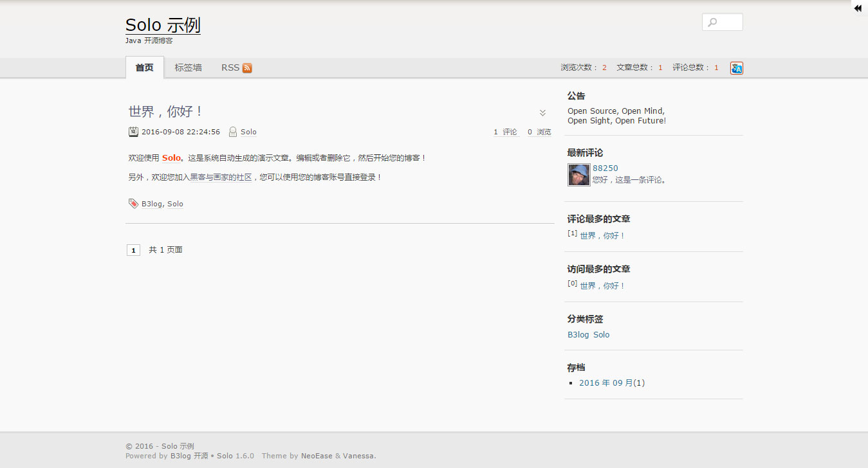The height and width of the screenshot is (468, 868).
Task: Click the 文章总数 count text
Action: (x=639, y=67)
